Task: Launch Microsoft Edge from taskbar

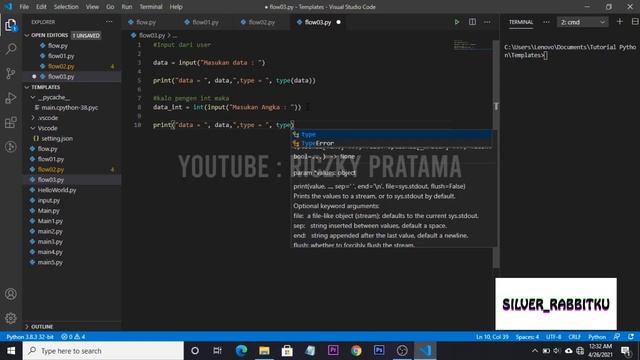Action: click(241, 351)
